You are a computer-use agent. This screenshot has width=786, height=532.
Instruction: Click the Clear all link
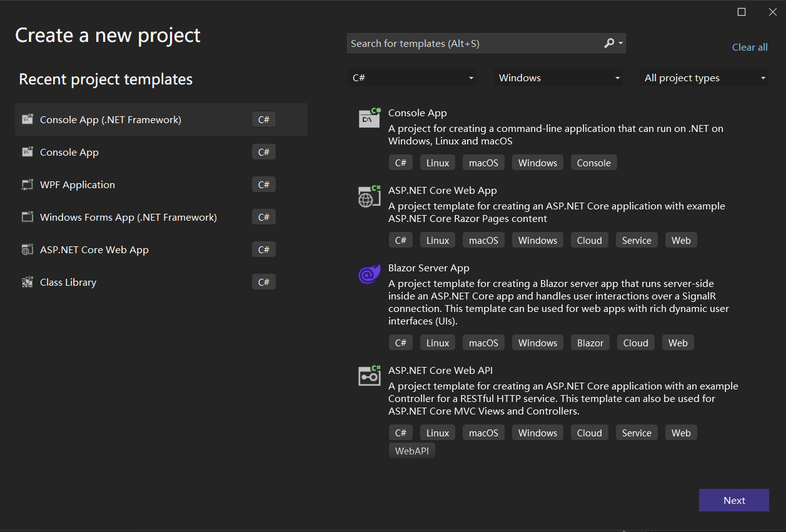click(750, 48)
